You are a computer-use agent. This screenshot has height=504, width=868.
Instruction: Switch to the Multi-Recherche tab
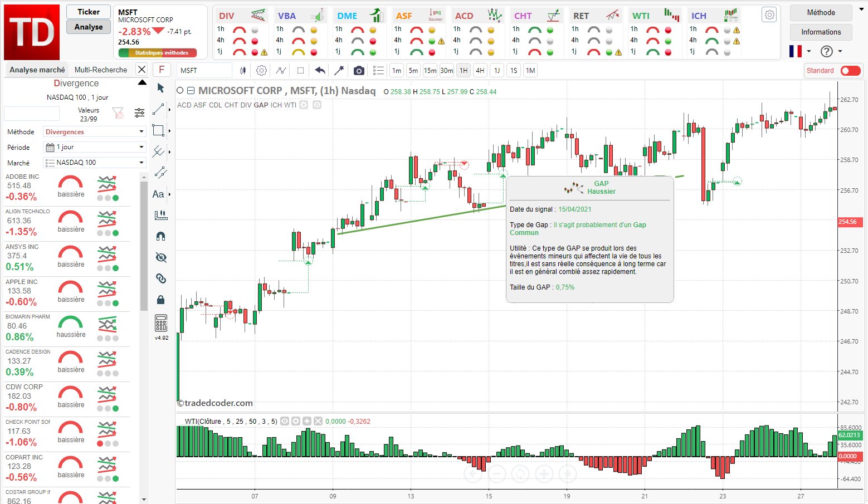coord(101,70)
